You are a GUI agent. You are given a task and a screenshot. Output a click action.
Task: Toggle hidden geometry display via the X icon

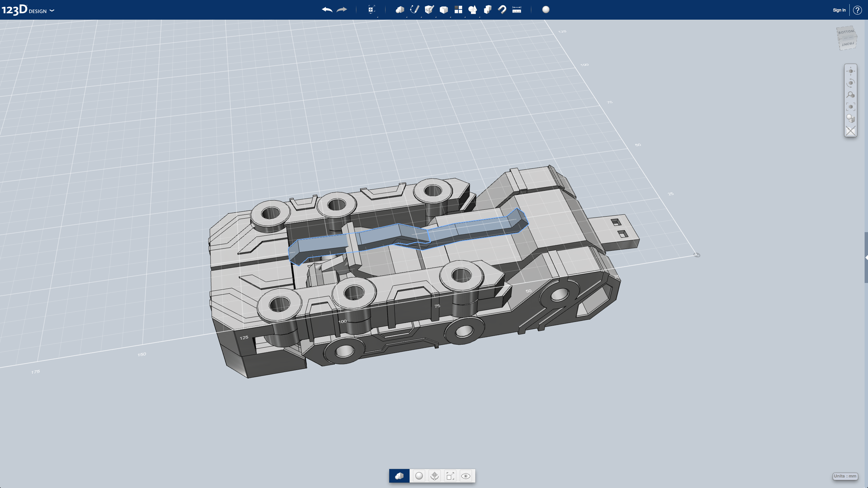[851, 130]
